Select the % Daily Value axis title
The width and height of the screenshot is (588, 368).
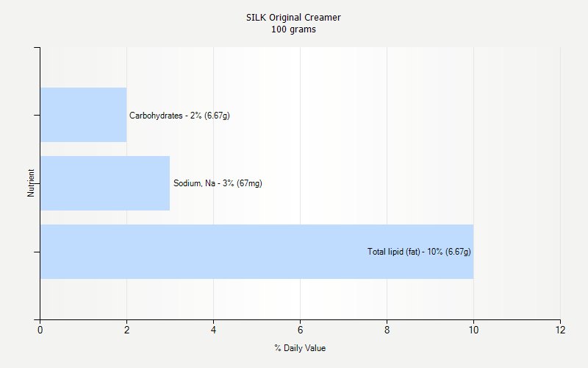(300, 348)
